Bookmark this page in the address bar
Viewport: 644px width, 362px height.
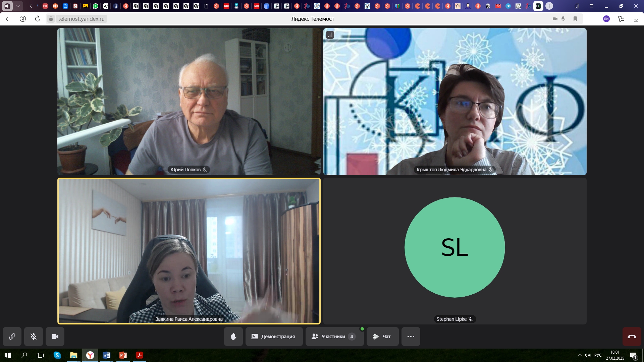tap(575, 19)
